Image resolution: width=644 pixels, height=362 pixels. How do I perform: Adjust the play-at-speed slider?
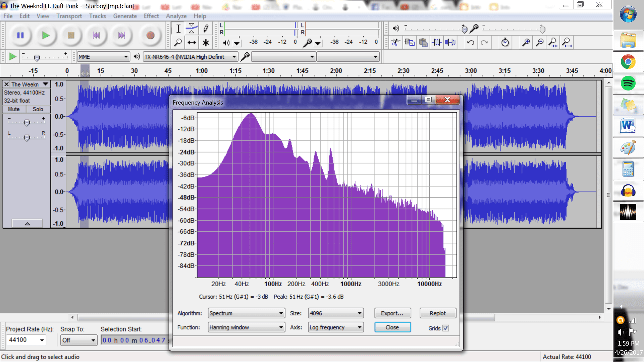click(x=37, y=57)
